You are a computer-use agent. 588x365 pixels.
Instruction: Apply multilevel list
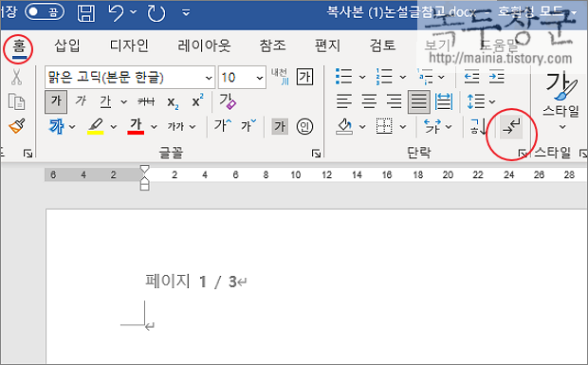pos(425,77)
